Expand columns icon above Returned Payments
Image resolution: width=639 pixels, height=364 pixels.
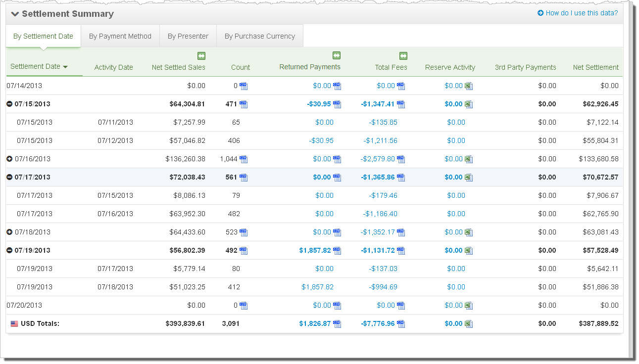tap(337, 55)
